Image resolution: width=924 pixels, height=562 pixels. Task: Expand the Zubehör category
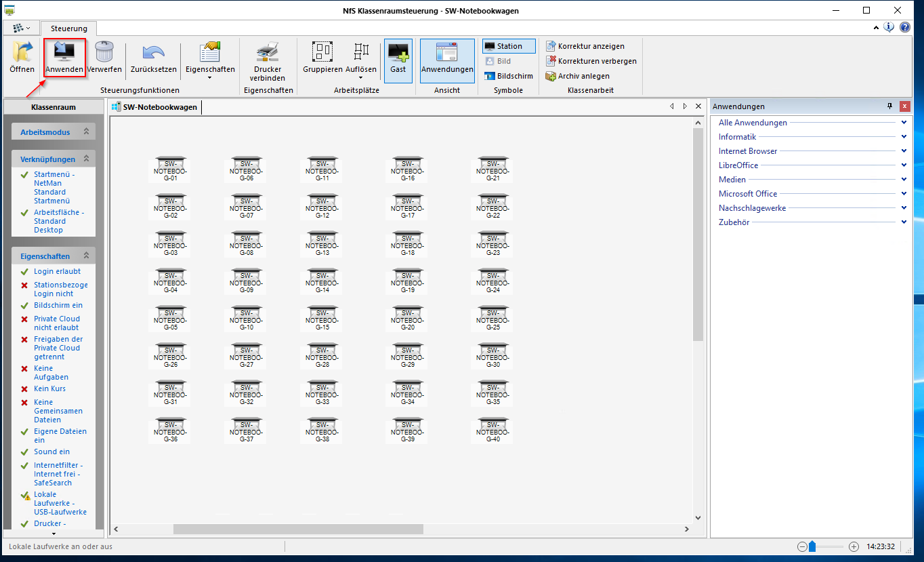pos(904,222)
